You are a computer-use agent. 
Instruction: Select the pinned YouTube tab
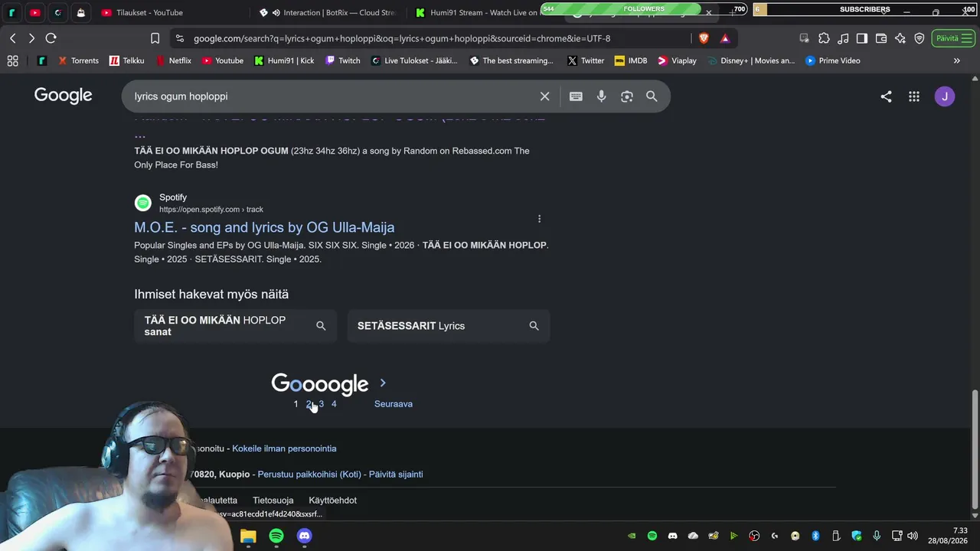34,12
